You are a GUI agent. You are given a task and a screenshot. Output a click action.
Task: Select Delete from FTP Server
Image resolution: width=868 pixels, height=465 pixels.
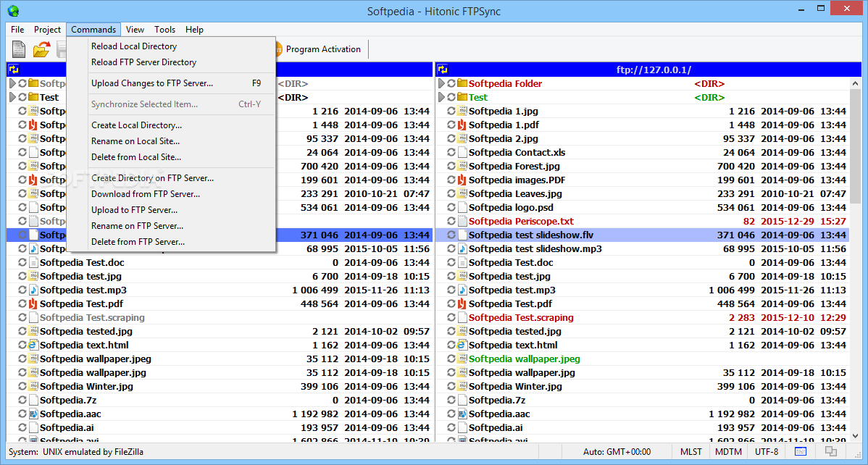point(170,242)
